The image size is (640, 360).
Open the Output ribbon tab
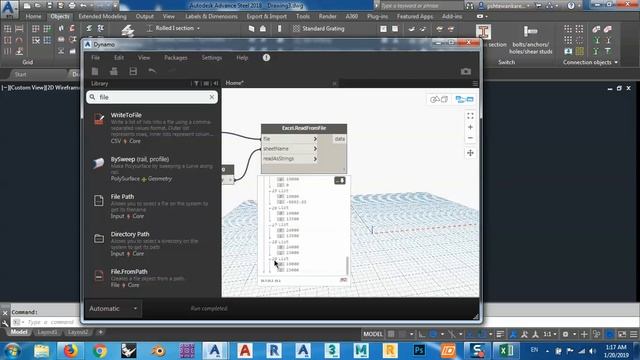point(145,16)
